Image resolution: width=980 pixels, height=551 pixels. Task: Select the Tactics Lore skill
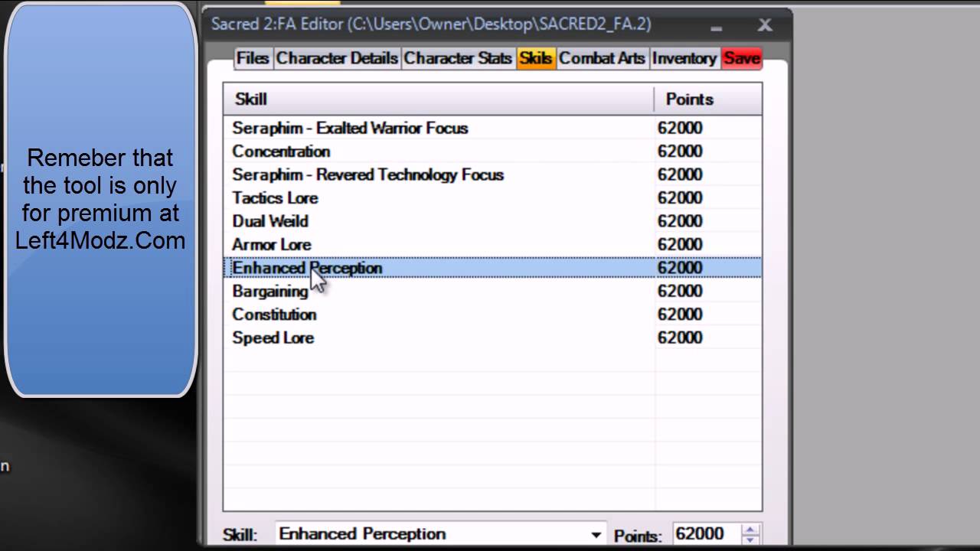click(x=492, y=198)
